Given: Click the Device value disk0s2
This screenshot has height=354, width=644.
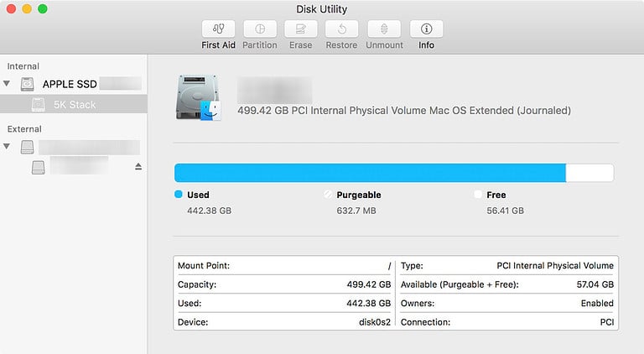Looking at the screenshot, I should click(x=375, y=322).
